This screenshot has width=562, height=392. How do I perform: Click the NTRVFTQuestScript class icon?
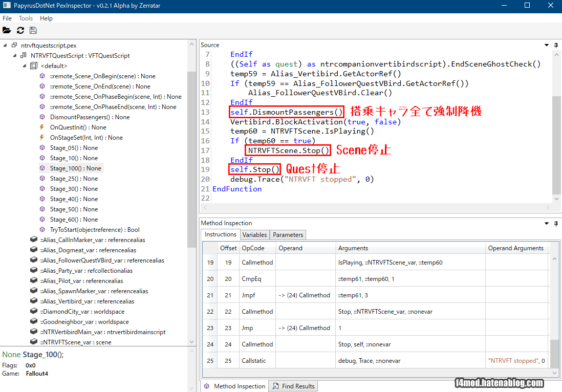click(24, 55)
